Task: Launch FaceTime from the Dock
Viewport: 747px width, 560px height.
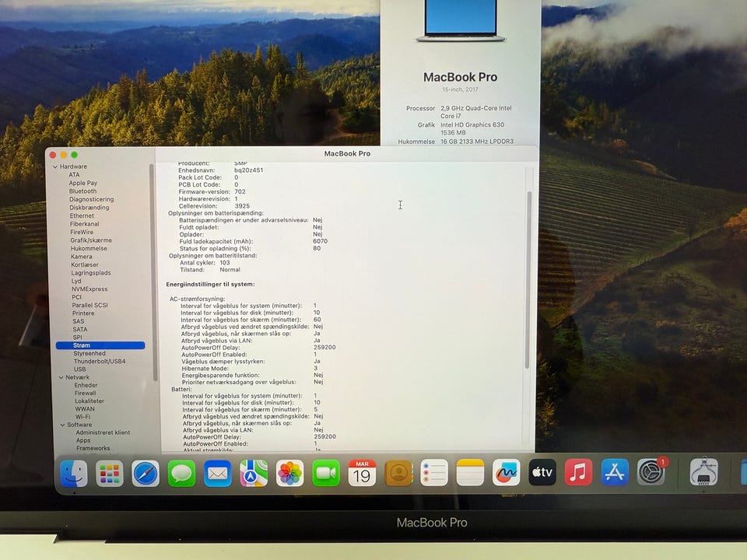Action: [x=326, y=474]
